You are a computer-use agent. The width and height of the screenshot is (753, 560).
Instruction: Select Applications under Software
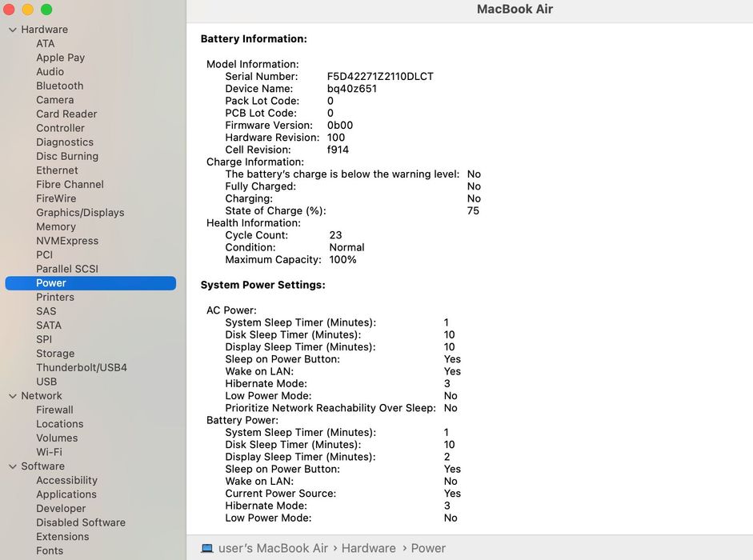[x=66, y=494]
